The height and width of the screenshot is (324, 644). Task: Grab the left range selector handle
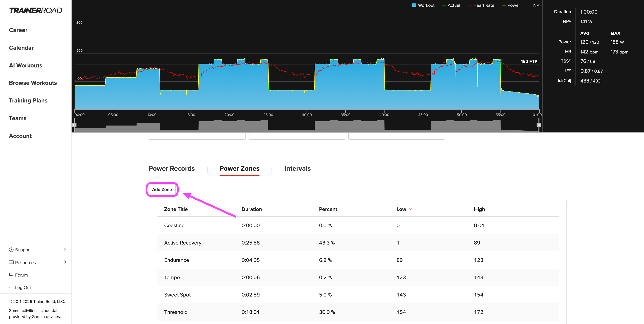(x=74, y=125)
